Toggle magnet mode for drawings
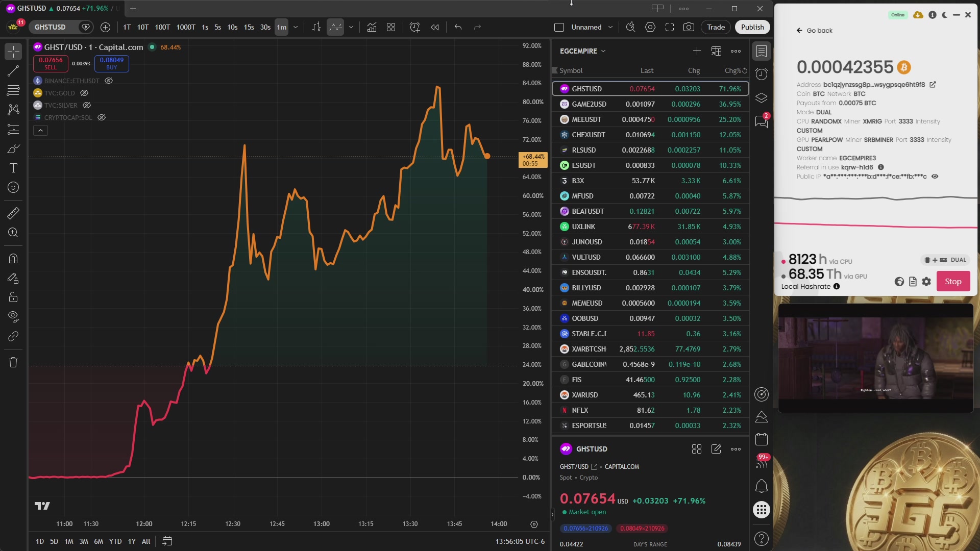Screen dimensions: 980x551 tap(13, 259)
